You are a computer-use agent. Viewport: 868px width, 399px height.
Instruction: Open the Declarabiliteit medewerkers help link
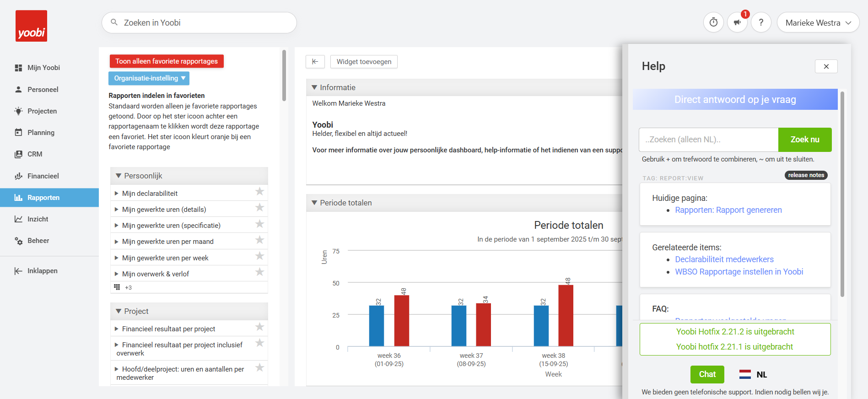[724, 259]
